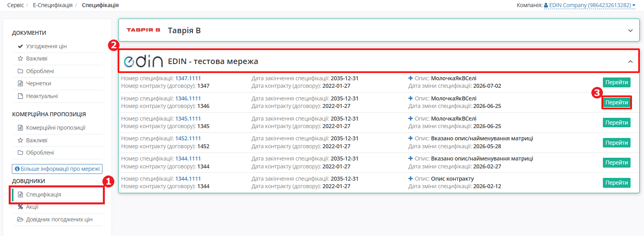The width and height of the screenshot is (644, 236).
Task: Open specification number link 1346.1111
Action: click(188, 98)
